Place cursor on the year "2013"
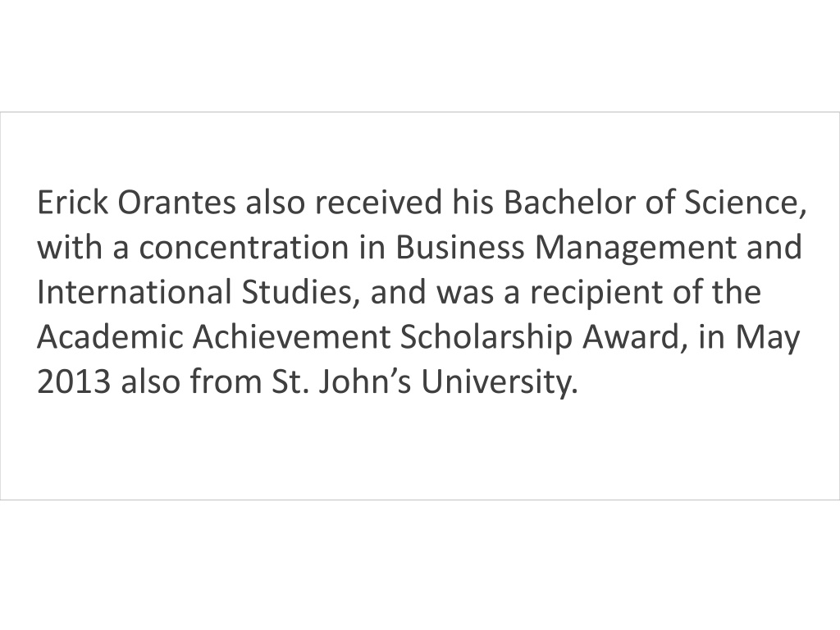The width and height of the screenshot is (840, 630). coord(74,382)
